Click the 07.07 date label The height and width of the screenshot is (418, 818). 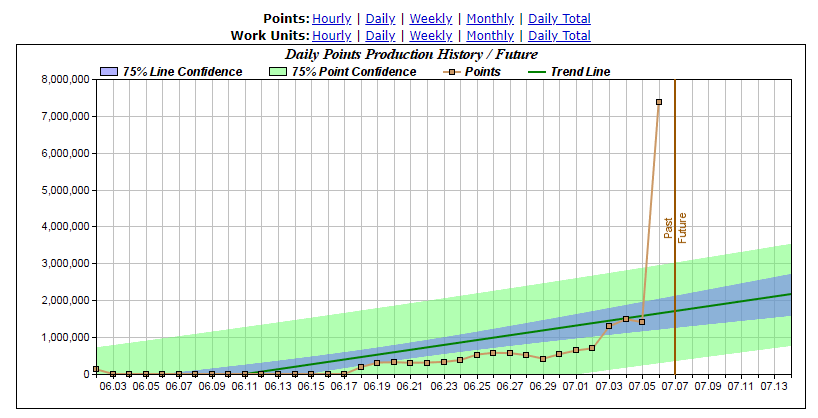[x=676, y=386]
